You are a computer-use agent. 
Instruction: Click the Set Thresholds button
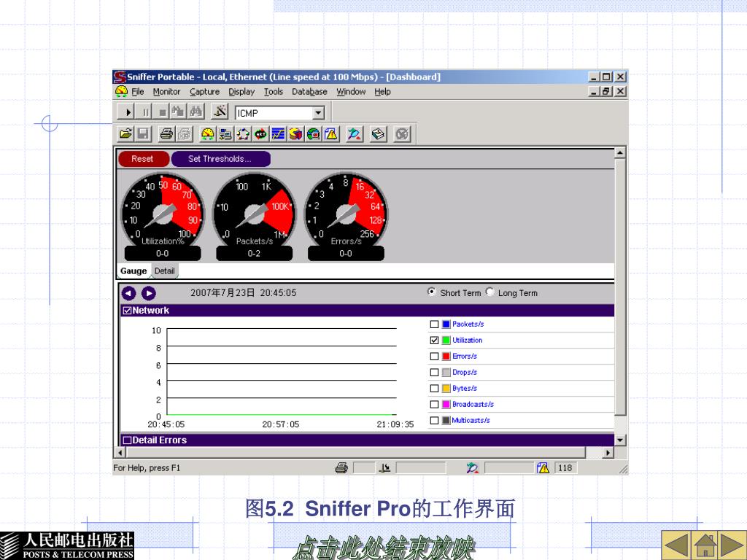[x=220, y=159]
